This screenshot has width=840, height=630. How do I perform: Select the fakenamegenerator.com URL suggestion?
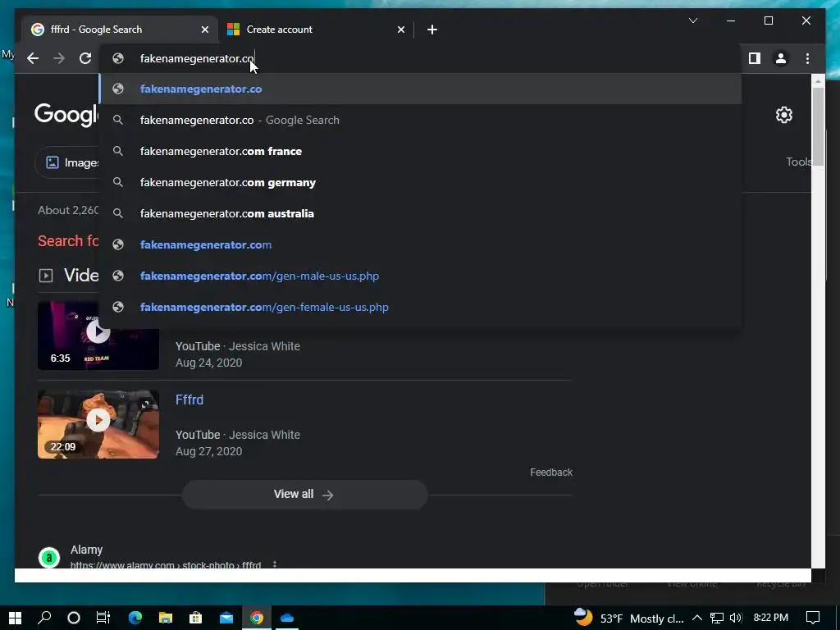(421, 244)
